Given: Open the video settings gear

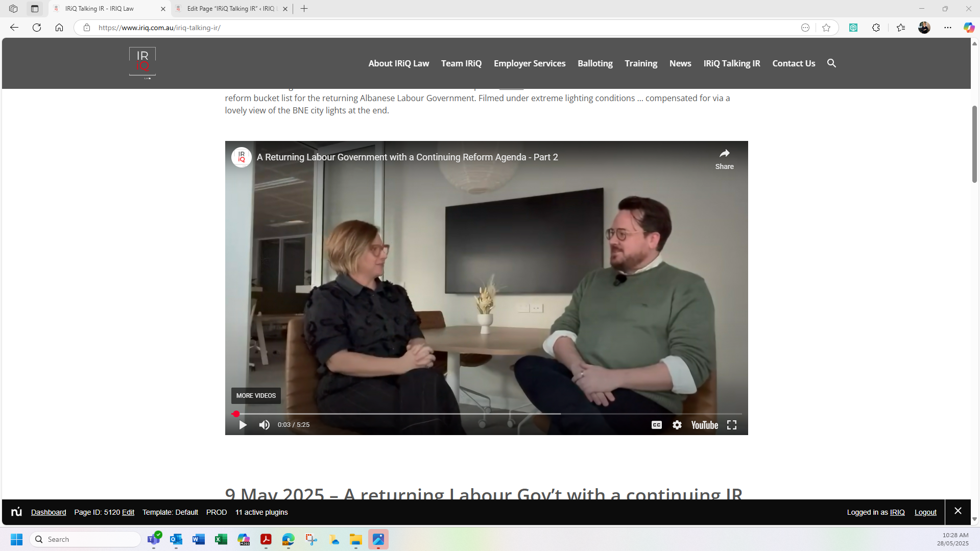Looking at the screenshot, I should click(x=677, y=424).
